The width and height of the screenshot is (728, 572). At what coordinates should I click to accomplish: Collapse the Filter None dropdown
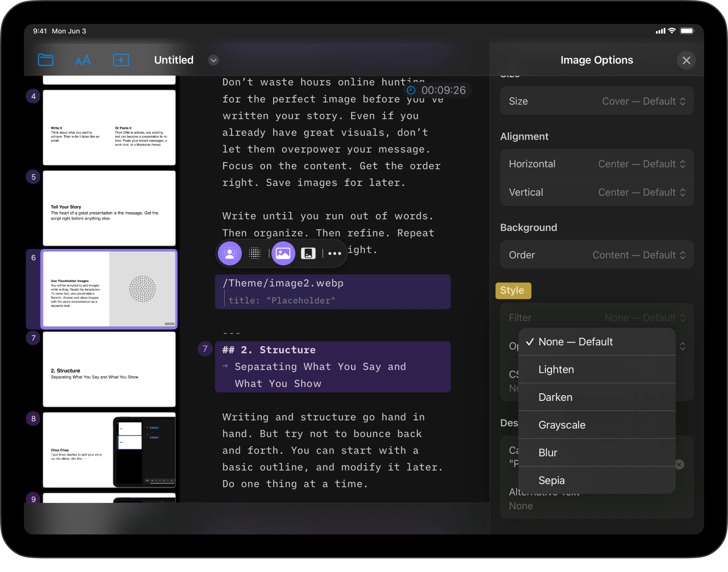pos(596,317)
